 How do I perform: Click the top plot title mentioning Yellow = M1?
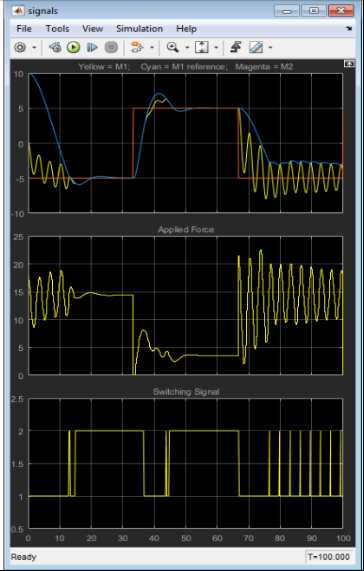[x=186, y=67]
